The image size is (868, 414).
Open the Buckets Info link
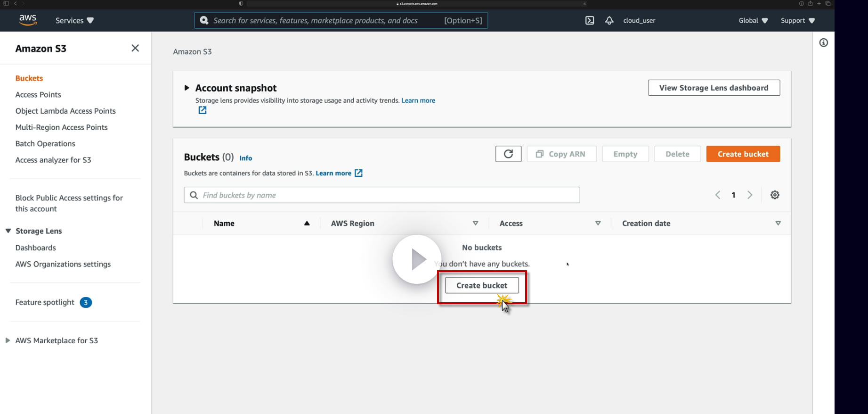coord(246,158)
